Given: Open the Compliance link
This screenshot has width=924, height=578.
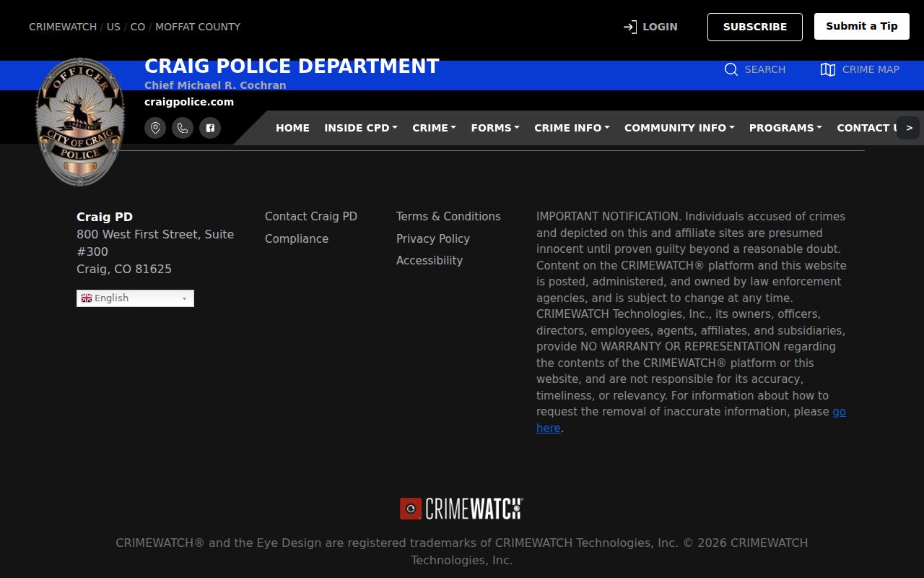Looking at the screenshot, I should 297,238.
